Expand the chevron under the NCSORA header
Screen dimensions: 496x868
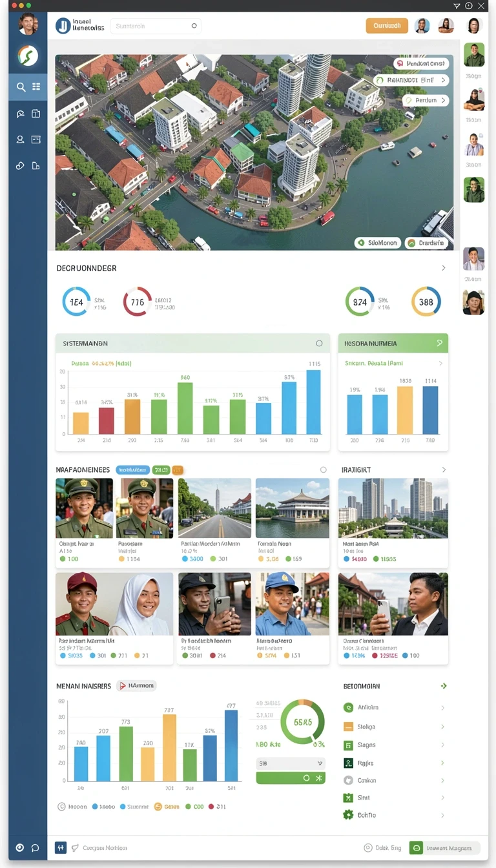click(x=441, y=364)
